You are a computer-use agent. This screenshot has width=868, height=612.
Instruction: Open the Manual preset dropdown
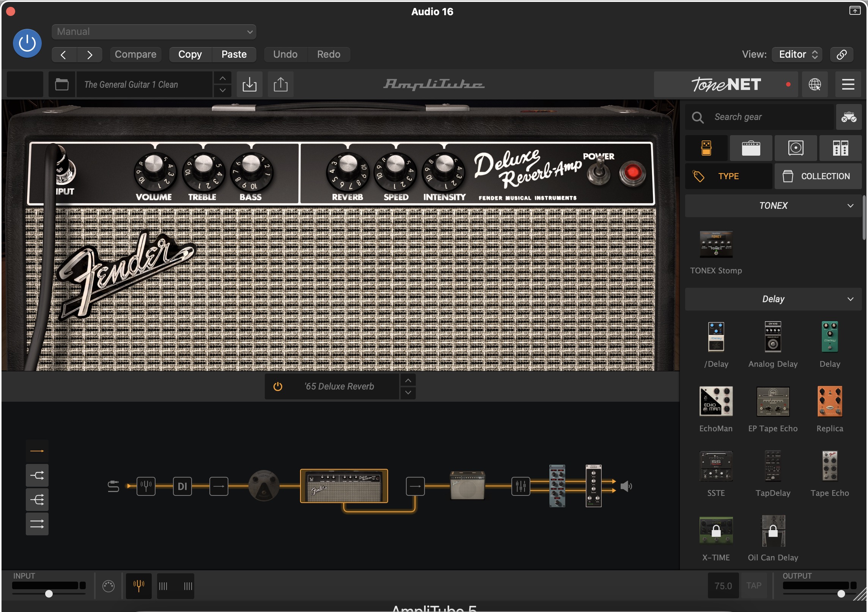click(x=154, y=32)
